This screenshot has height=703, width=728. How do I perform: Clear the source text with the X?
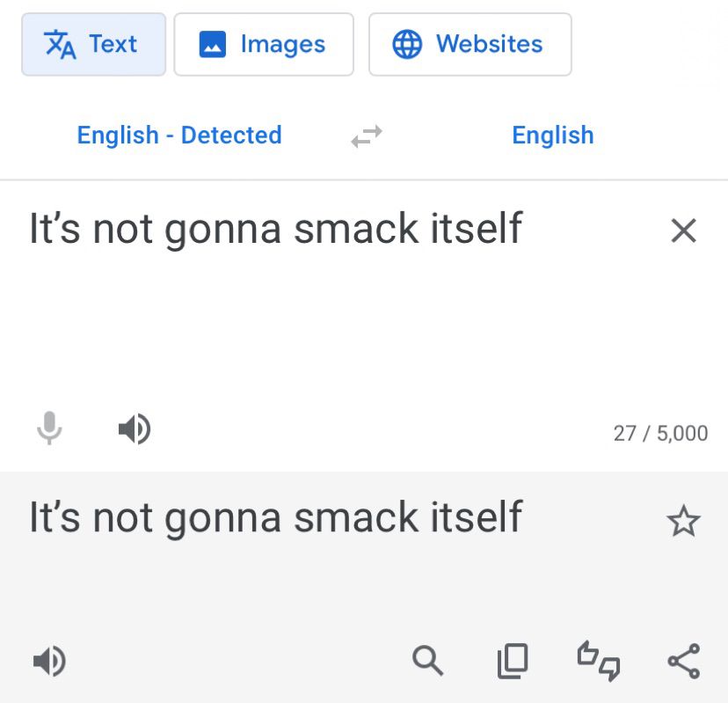click(683, 231)
